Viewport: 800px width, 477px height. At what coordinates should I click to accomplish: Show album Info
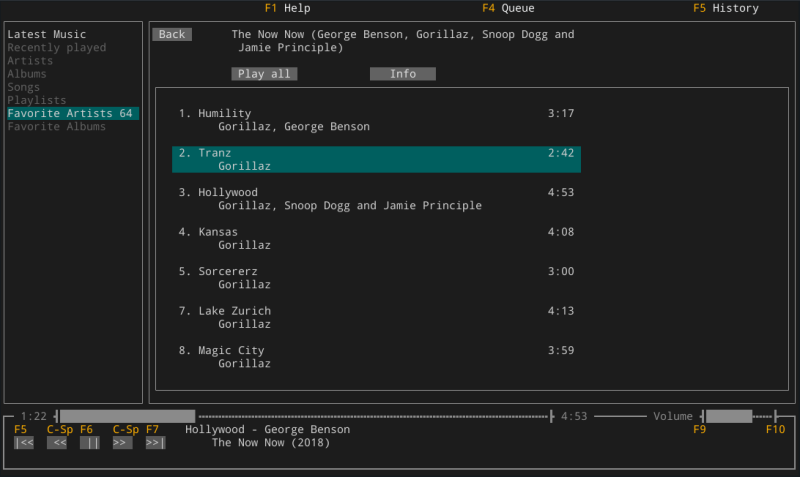(403, 74)
